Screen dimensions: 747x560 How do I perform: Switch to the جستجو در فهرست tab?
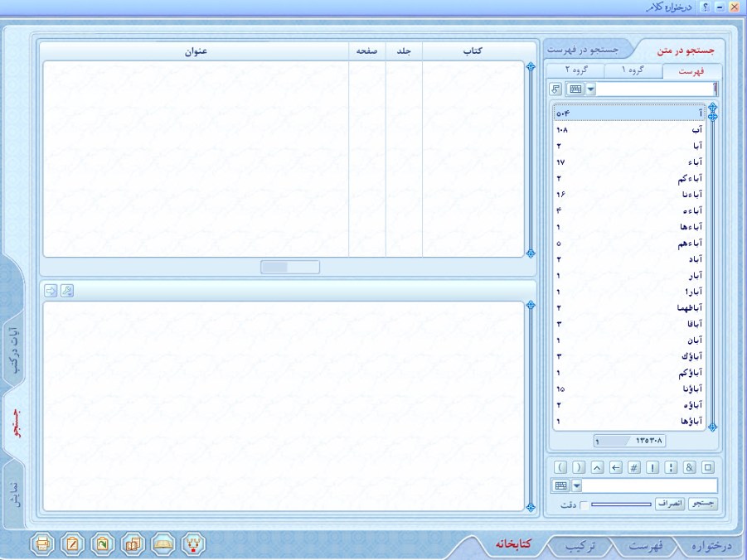click(x=587, y=50)
